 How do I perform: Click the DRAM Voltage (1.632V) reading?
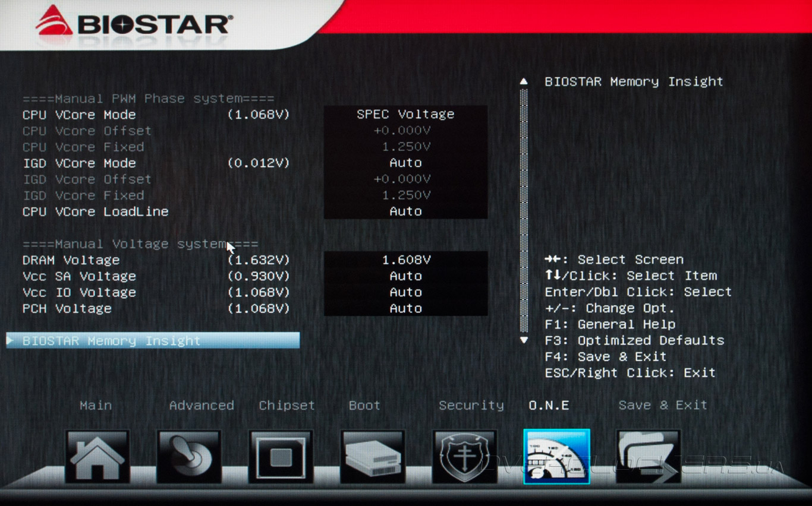pos(259,260)
